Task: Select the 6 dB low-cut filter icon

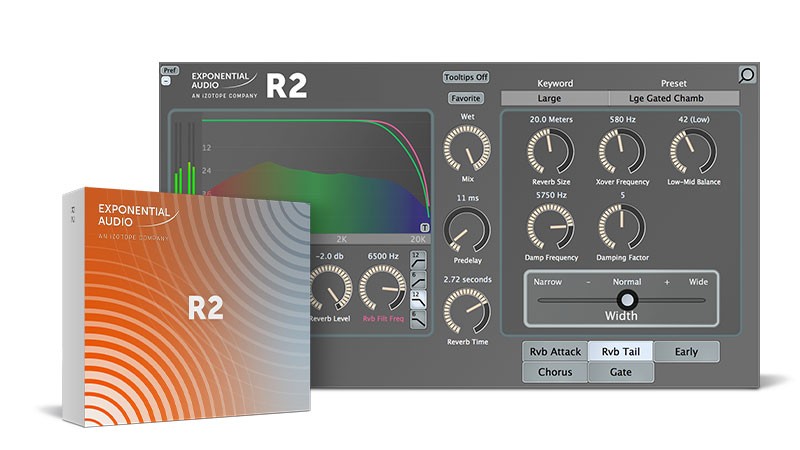Action: (418, 280)
